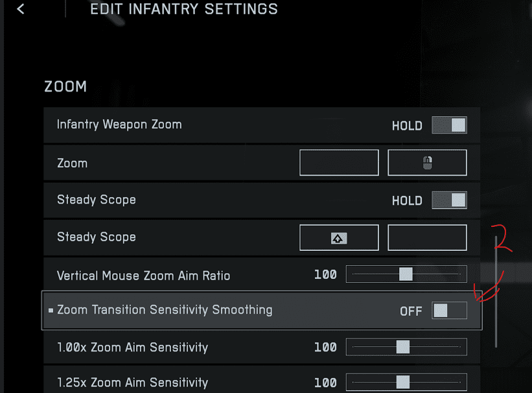Click the empty primary Zoom keybind box

[339, 163]
